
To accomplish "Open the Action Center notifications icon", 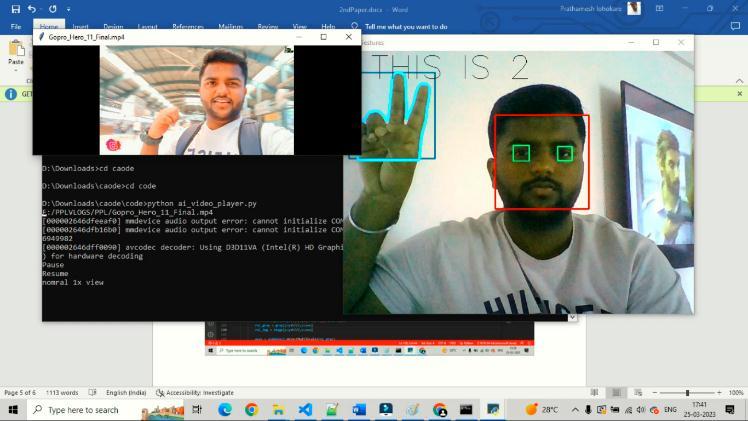I will (x=729, y=410).
